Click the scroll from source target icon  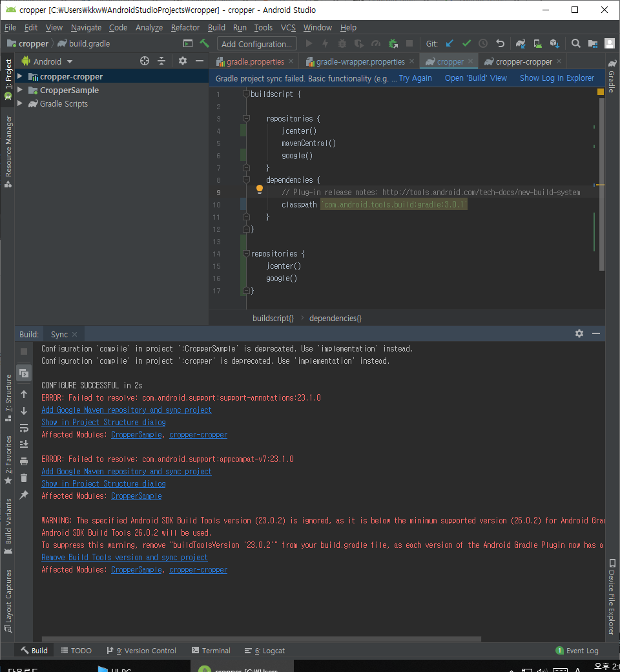(x=145, y=61)
